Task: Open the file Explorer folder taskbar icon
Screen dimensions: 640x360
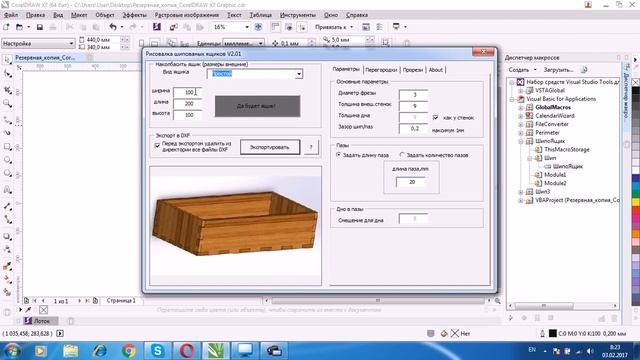Action: [70, 351]
